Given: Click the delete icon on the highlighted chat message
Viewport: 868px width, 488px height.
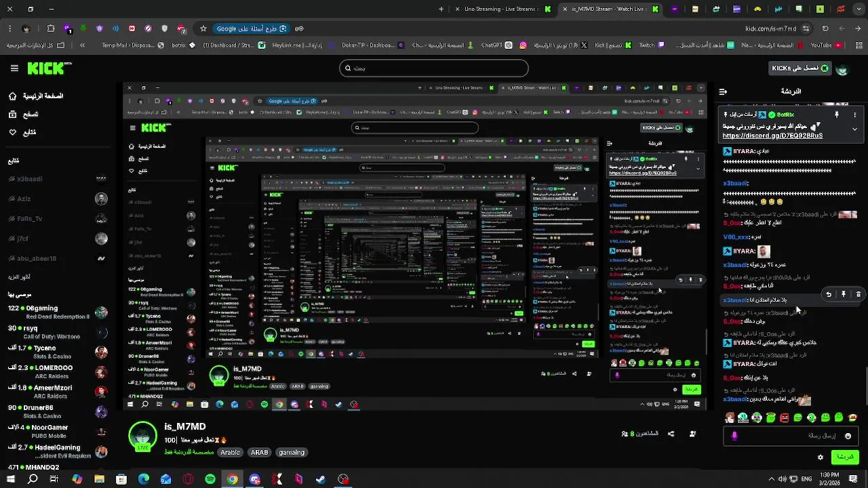Looking at the screenshot, I should [859, 295].
